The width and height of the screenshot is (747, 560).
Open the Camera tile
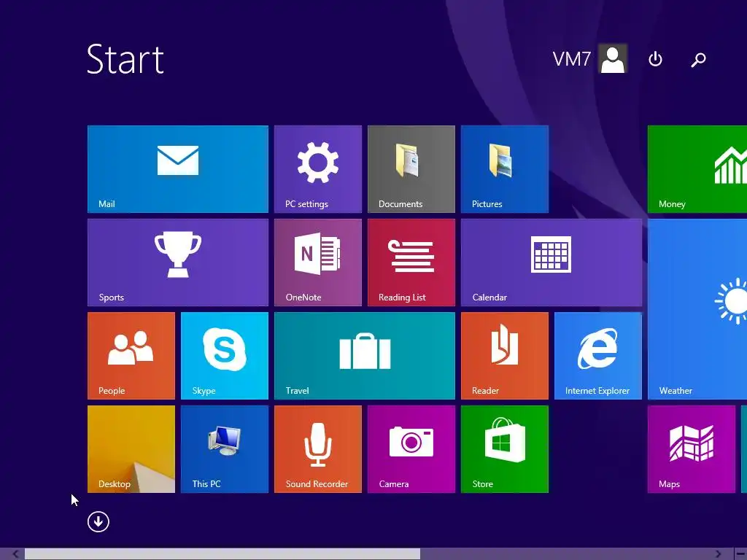411,449
